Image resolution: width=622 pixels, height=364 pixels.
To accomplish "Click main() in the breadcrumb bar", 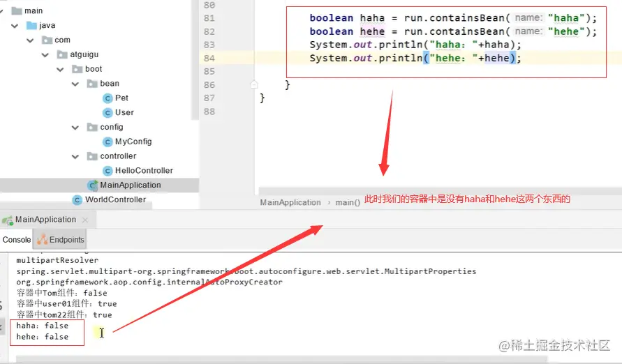I will coord(348,202).
